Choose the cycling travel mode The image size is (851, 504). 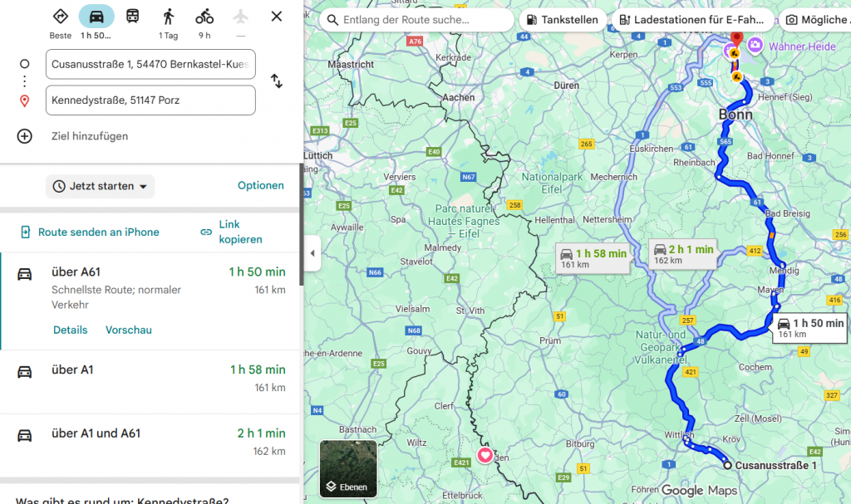(x=204, y=17)
